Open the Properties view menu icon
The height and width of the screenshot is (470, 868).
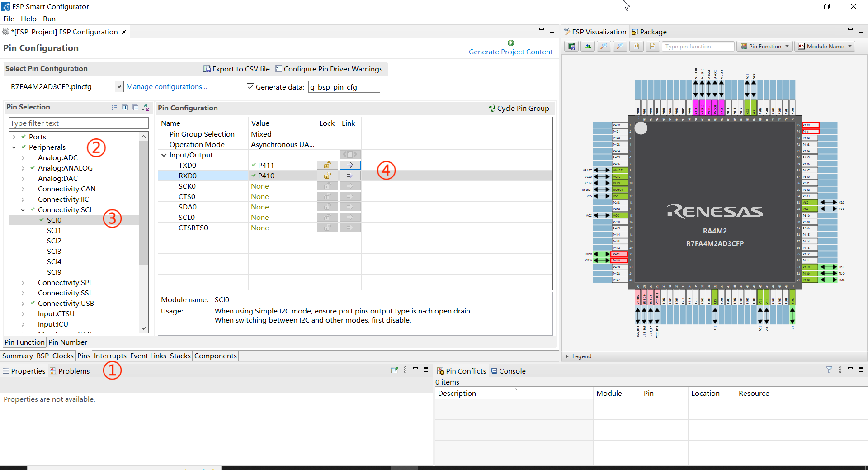[405, 370]
